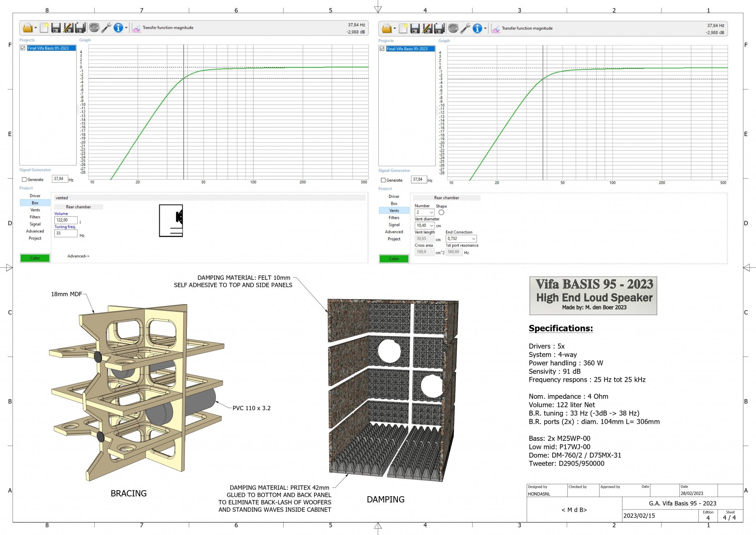Select 'Final Vifa Basis 95-2023' project in right window

point(410,49)
